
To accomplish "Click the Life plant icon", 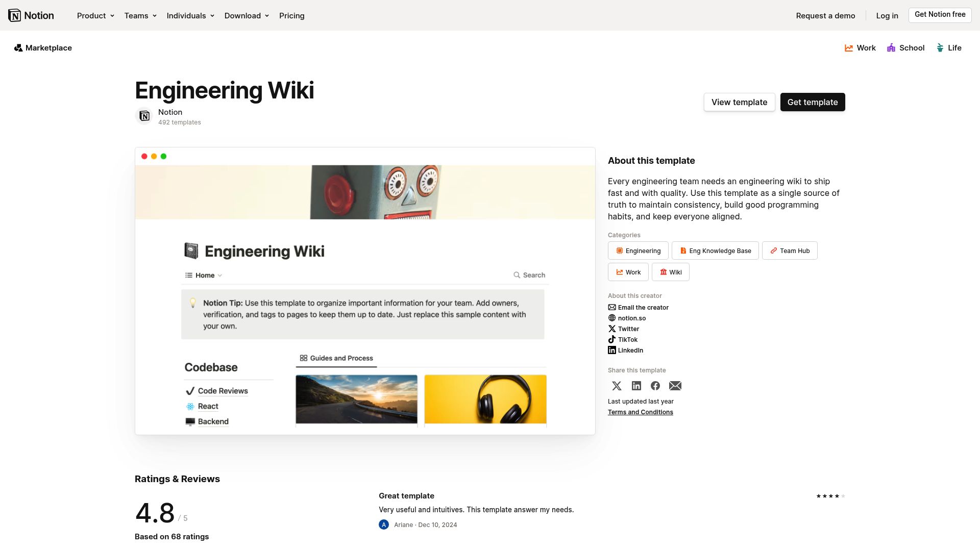I will point(940,48).
